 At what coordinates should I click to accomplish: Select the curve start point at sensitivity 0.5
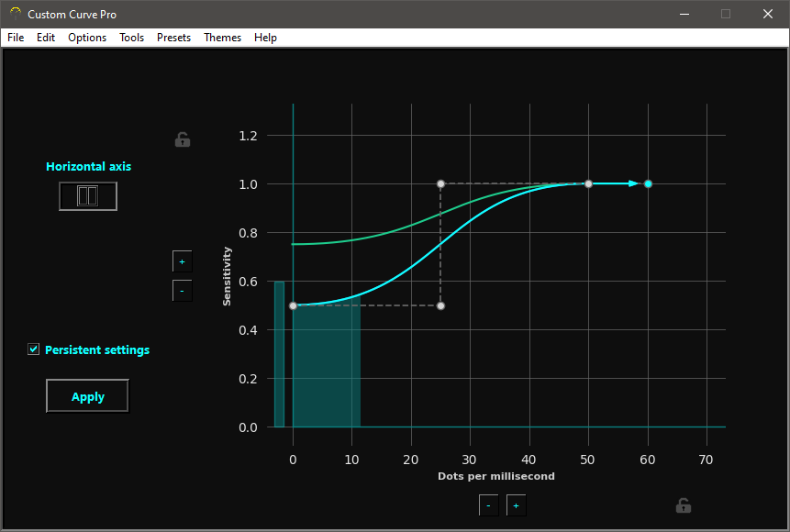coord(293,305)
